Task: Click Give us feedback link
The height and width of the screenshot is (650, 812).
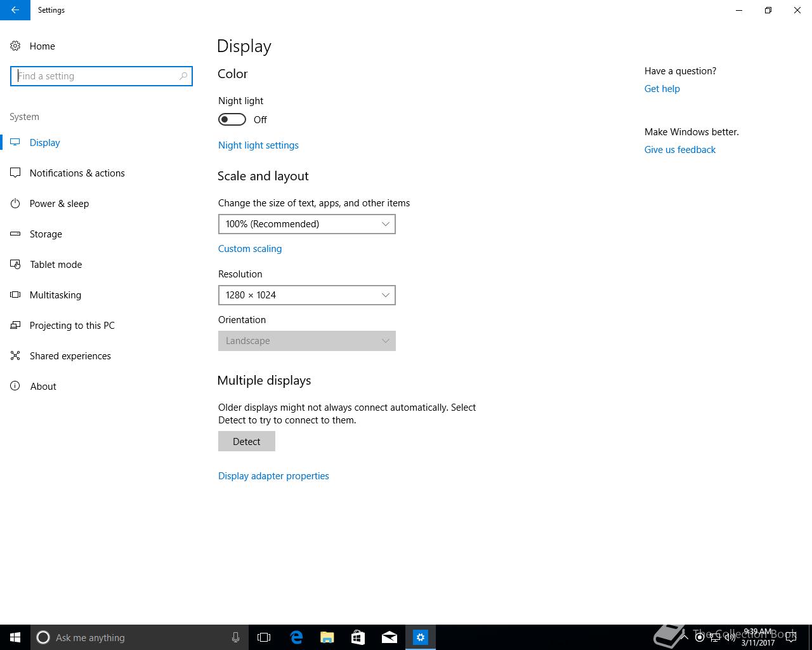Action: [x=680, y=150]
